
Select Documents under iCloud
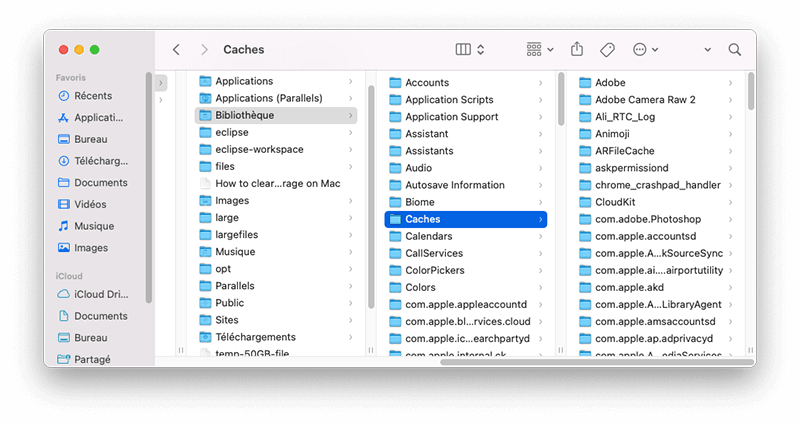click(x=93, y=316)
